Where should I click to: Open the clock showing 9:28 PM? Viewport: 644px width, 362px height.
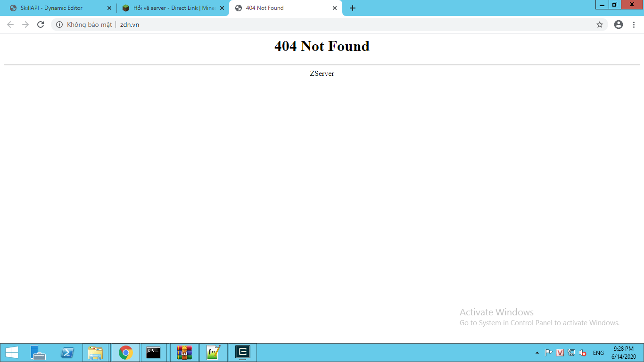624,353
